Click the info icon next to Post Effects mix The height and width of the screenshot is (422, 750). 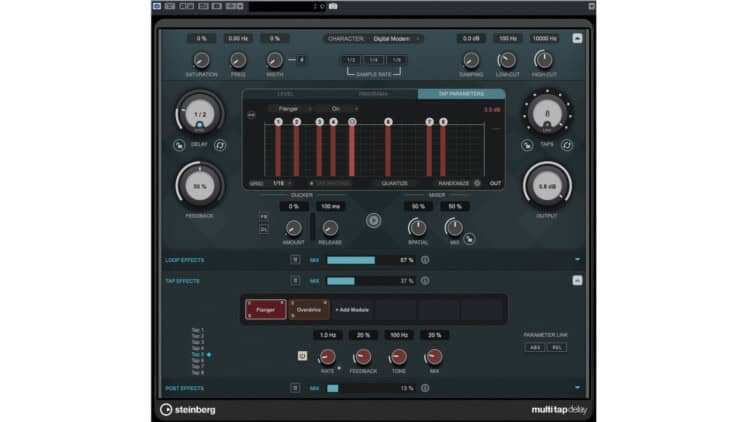pyautogui.click(x=425, y=388)
